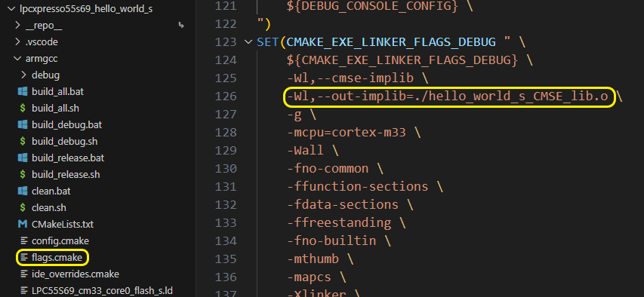Open config.cmake file
Image resolution: width=644 pixels, height=297 pixels.
(x=60, y=240)
